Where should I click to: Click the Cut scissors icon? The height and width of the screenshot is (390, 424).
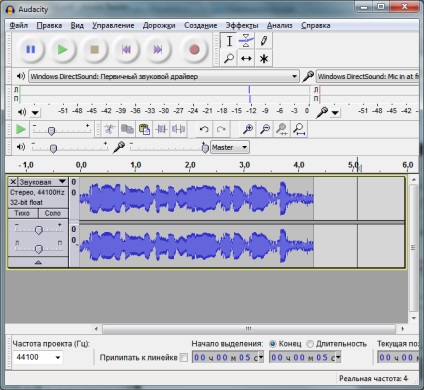tap(110, 129)
